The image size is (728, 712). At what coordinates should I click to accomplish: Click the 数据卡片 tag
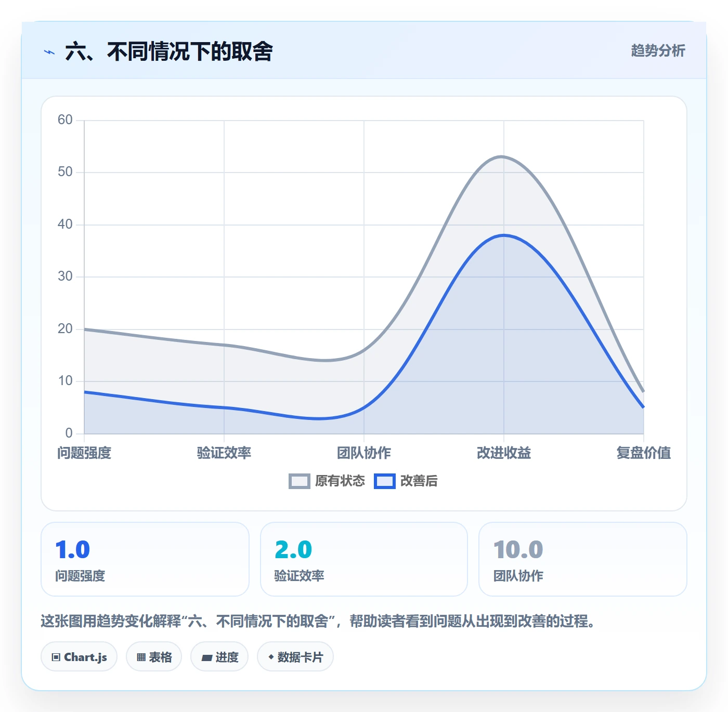[295, 657]
